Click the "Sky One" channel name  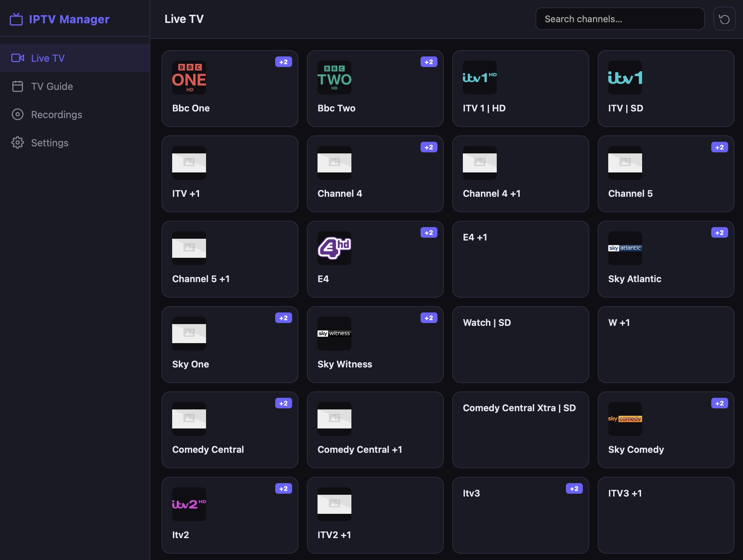[x=191, y=364]
